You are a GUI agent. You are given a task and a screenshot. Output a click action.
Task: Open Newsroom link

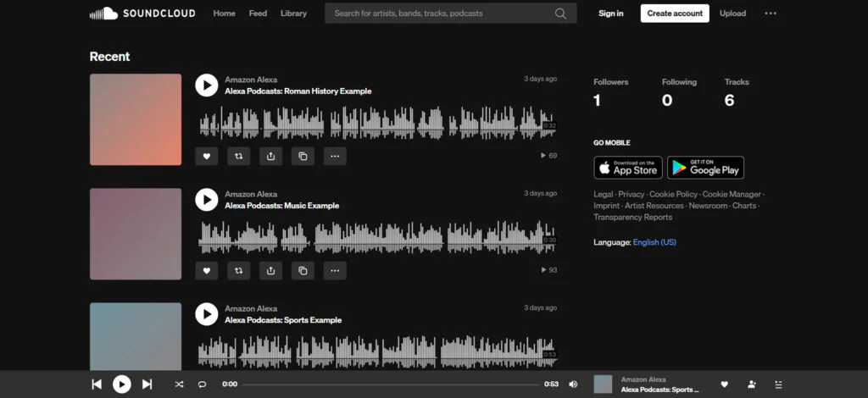click(708, 206)
